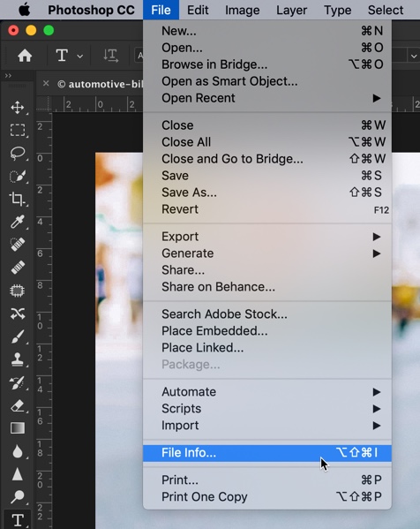Image resolution: width=420 pixels, height=529 pixels.
Task: Select the Dodge tool
Action: click(17, 496)
